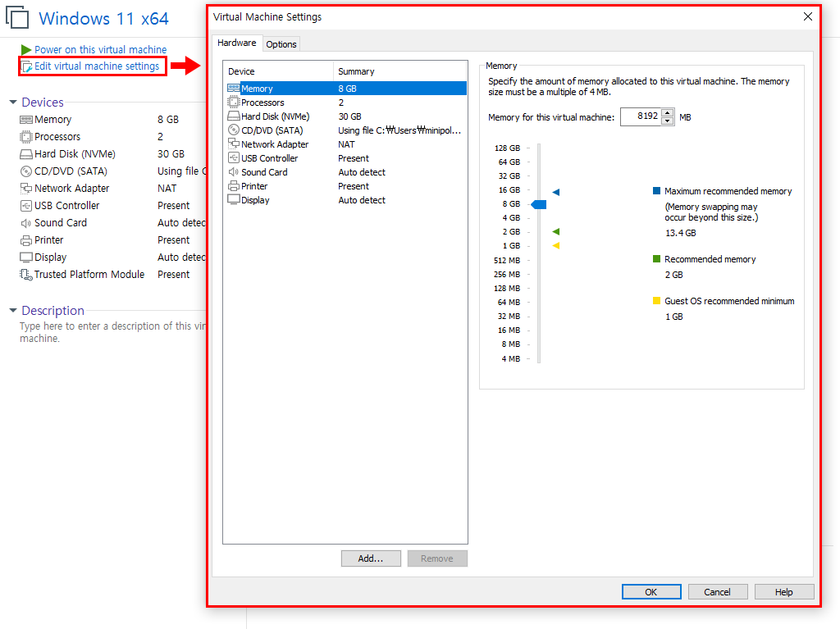Image resolution: width=840 pixels, height=629 pixels.
Task: Click the 4 MB slider scale label
Action: 511,358
